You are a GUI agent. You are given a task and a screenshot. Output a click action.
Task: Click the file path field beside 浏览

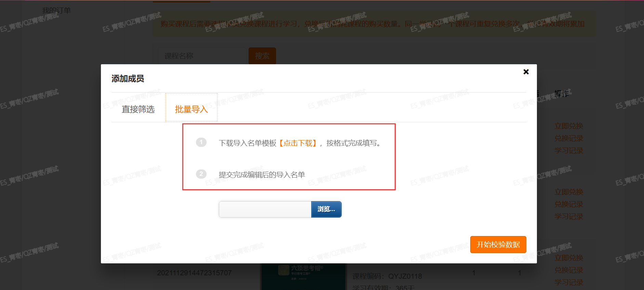(x=265, y=209)
